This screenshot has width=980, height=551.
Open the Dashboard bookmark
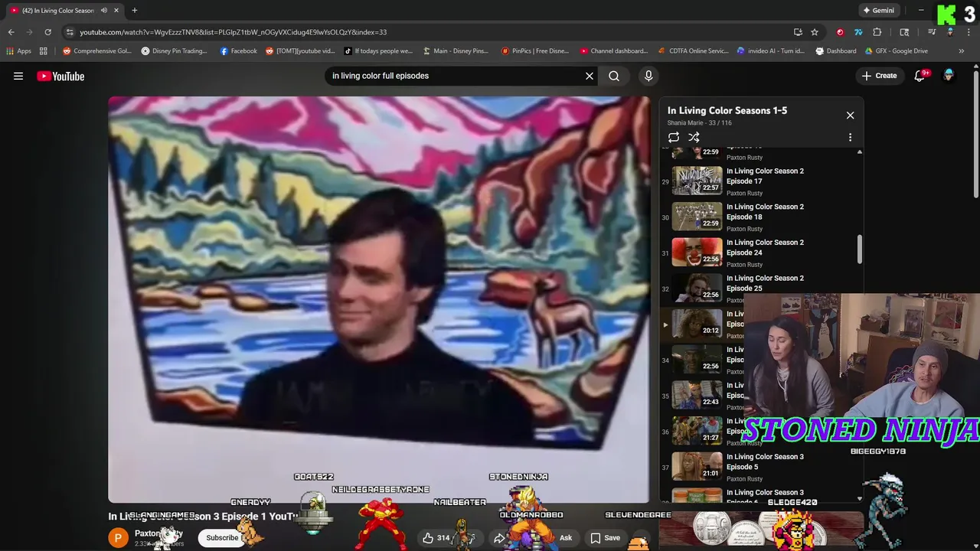[836, 51]
